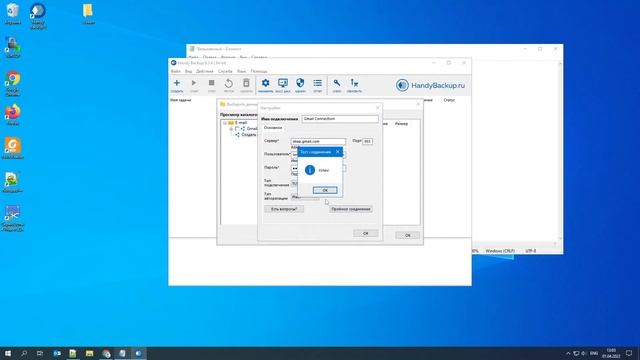Click the volume speaker tray icon
The width and height of the screenshot is (640, 360).
(583, 353)
